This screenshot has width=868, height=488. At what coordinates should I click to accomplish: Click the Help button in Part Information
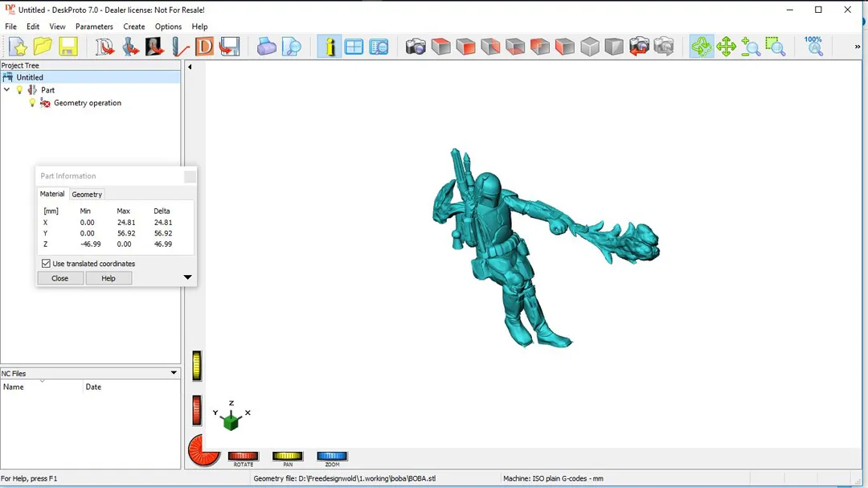108,278
